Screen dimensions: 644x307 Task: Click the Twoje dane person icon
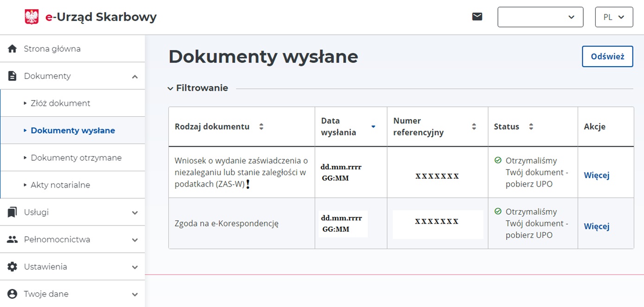coord(13,294)
